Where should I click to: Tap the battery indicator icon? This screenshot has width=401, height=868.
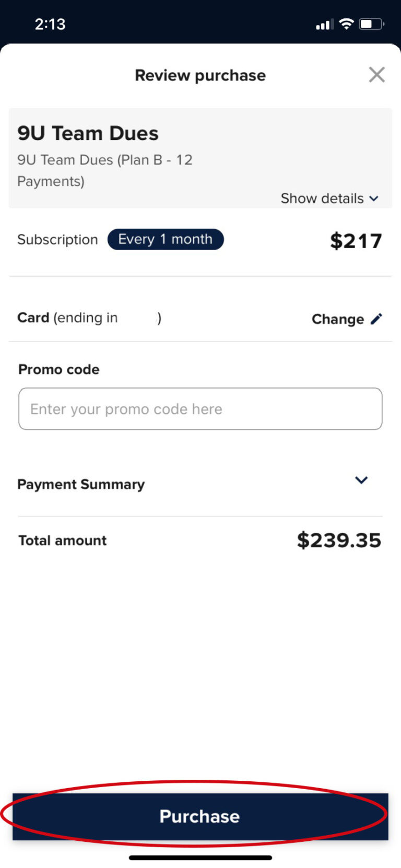point(371,24)
